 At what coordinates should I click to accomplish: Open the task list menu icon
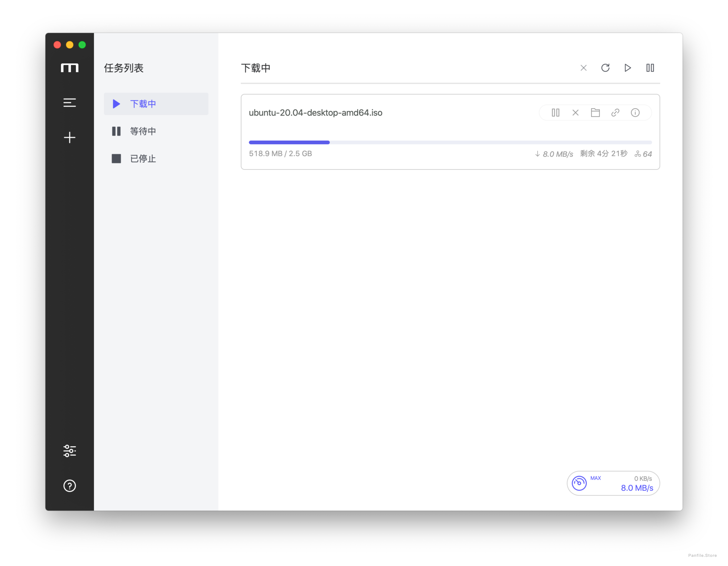70,103
